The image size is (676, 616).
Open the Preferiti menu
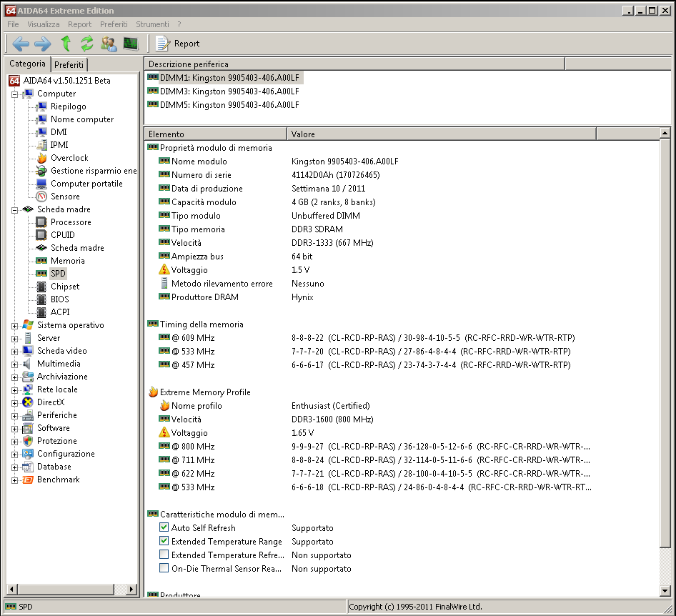[114, 24]
